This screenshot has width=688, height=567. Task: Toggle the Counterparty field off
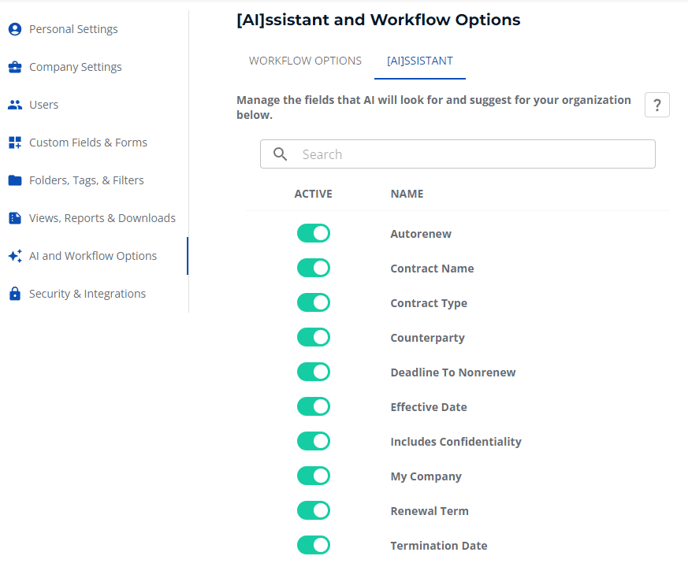click(x=313, y=337)
